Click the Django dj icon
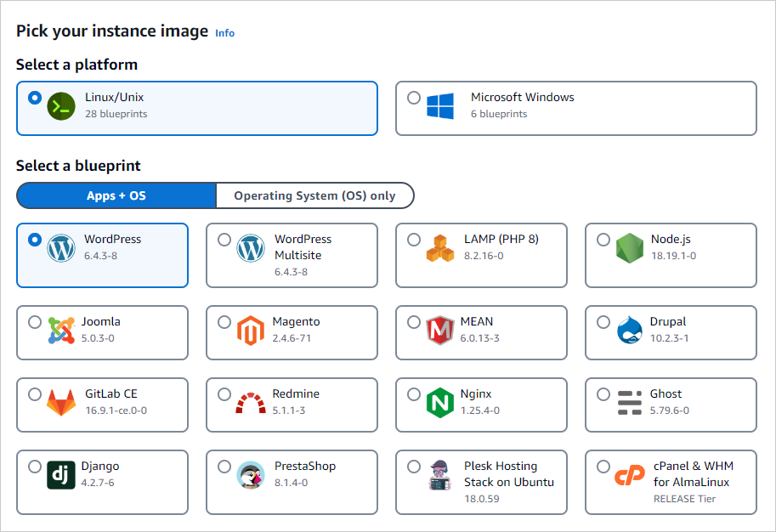Screen dimensions: 776x532 (61, 475)
